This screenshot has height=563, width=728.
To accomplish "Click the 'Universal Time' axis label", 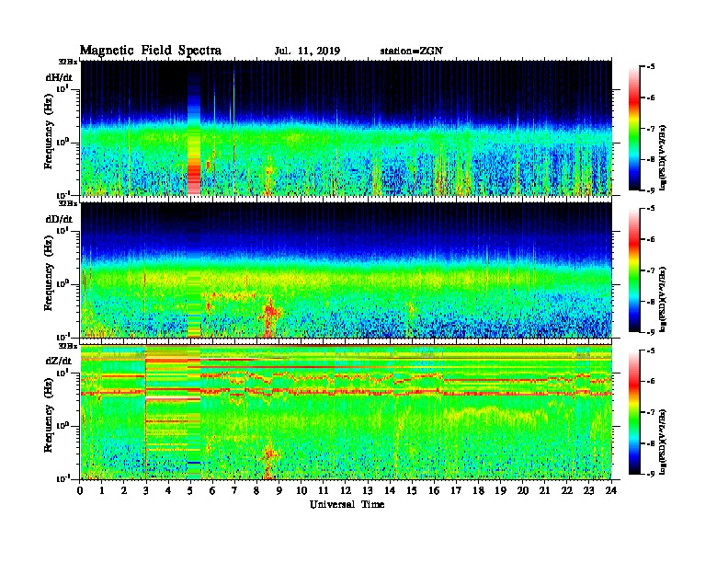I will pyautogui.click(x=347, y=504).
